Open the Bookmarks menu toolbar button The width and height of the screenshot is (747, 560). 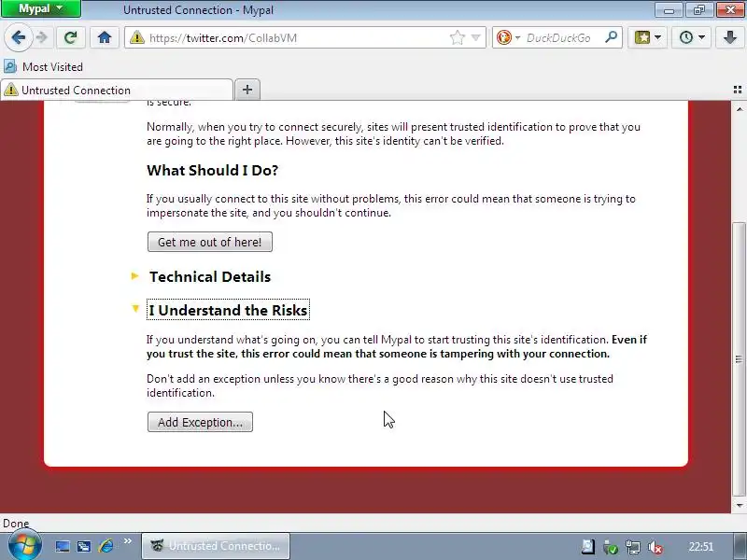pos(647,37)
